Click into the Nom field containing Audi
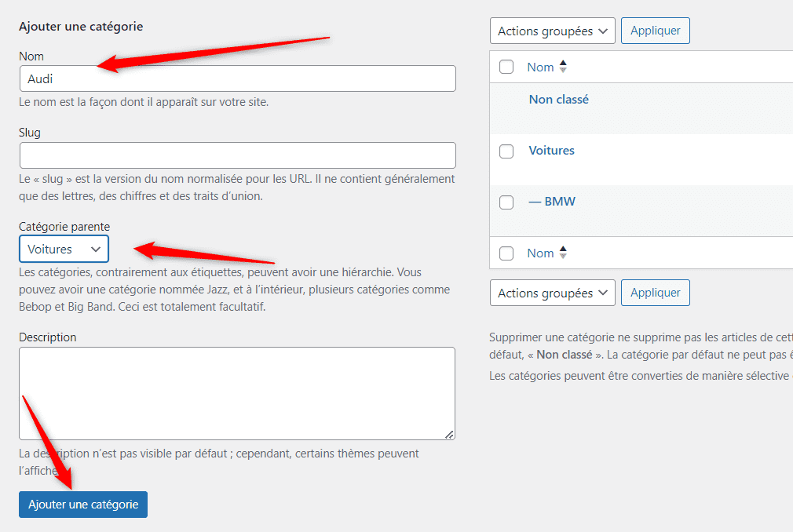Viewport: 793px width, 532px height. (238, 78)
